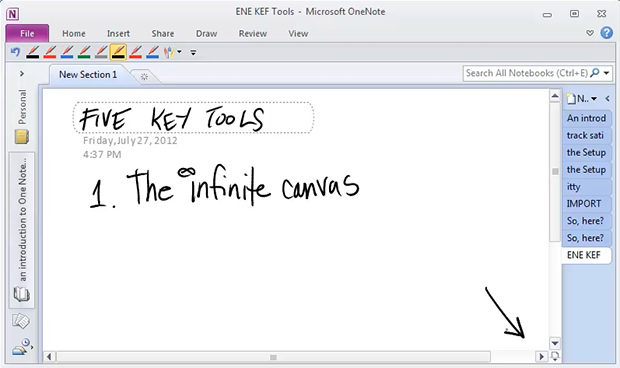Open the 'itty' page
Viewport: 620px width, 368px height.
pos(586,187)
